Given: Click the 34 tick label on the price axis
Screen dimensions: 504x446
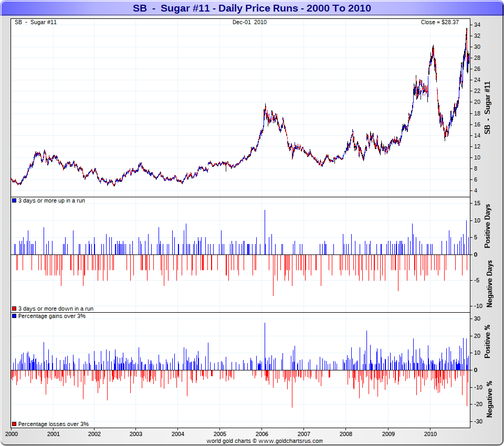Looking at the screenshot, I should (x=477, y=25).
